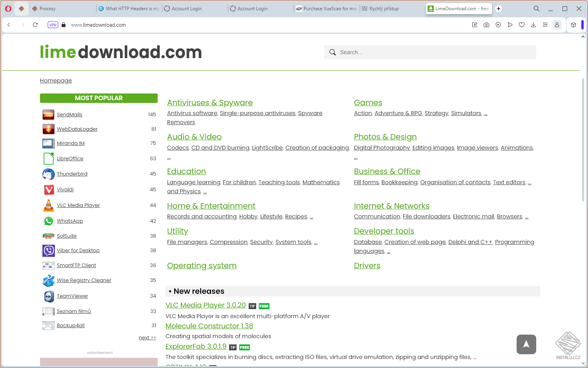Open ExplorerFab 3.0.1.9 release
The width and height of the screenshot is (588, 368).
pyautogui.click(x=196, y=346)
